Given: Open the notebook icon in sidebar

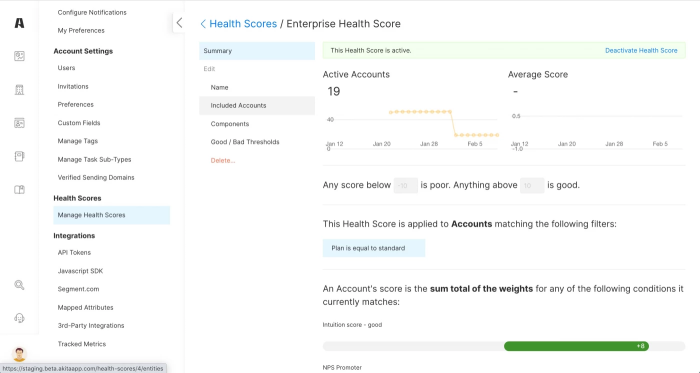Looking at the screenshot, I should click(x=19, y=156).
